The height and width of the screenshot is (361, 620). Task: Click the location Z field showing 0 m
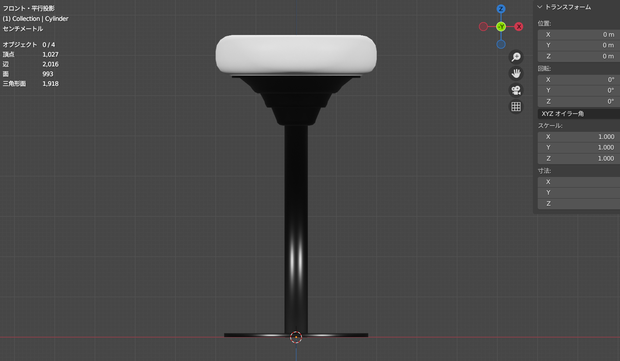pos(579,56)
